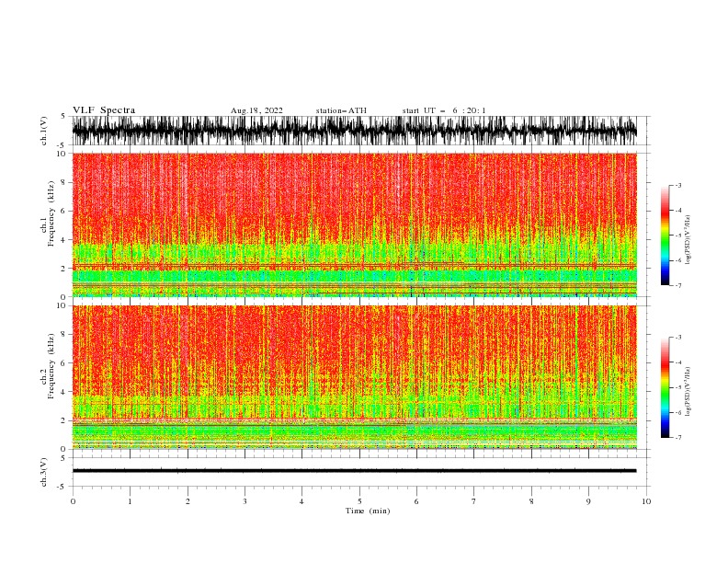Click the "4" kHz tick on ch.1 axis
The width and height of the screenshot is (728, 563).
click(x=63, y=240)
